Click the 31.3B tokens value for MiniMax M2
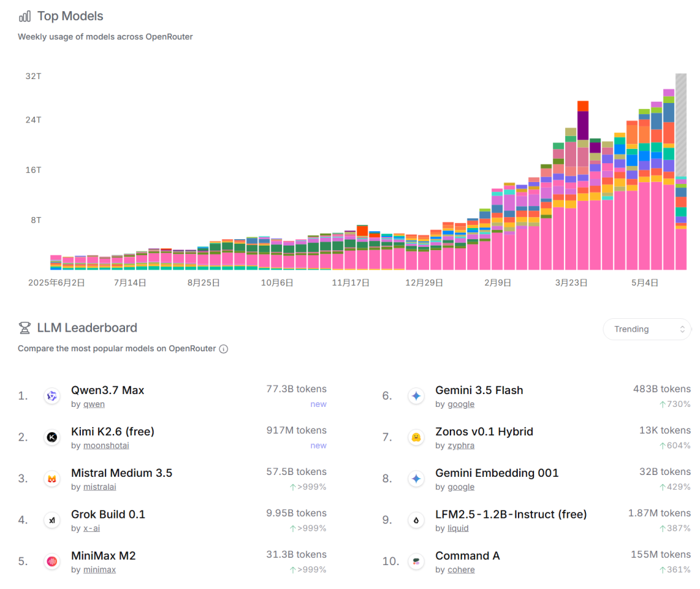This screenshot has width=700, height=589. tap(296, 555)
